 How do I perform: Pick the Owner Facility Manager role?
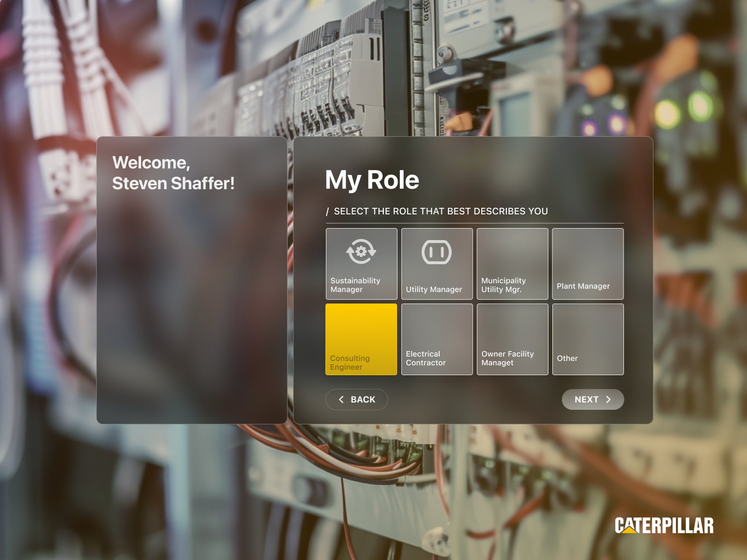click(512, 339)
